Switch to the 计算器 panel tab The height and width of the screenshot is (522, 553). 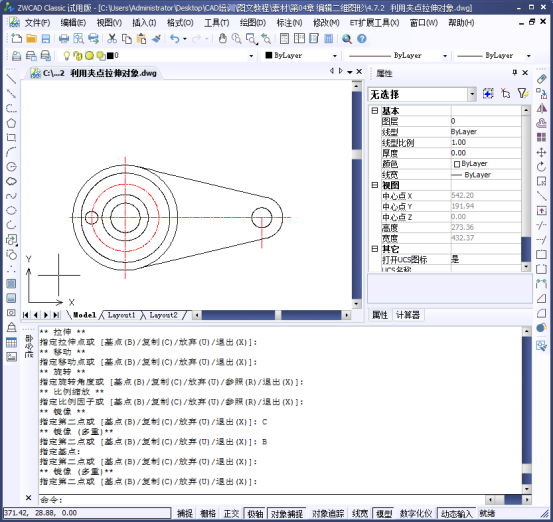coord(408,315)
